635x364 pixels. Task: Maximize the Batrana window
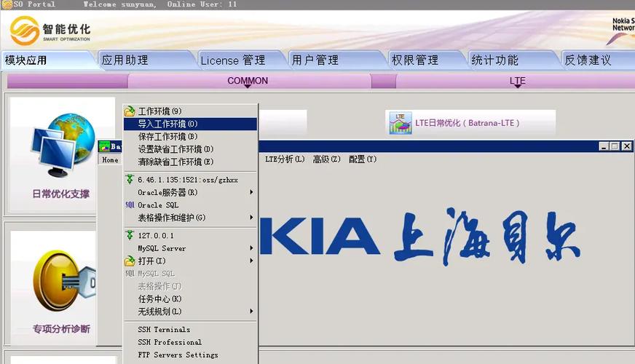(x=615, y=146)
